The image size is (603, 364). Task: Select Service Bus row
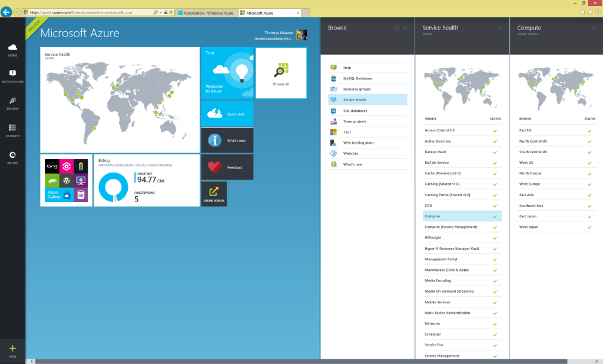click(462, 345)
